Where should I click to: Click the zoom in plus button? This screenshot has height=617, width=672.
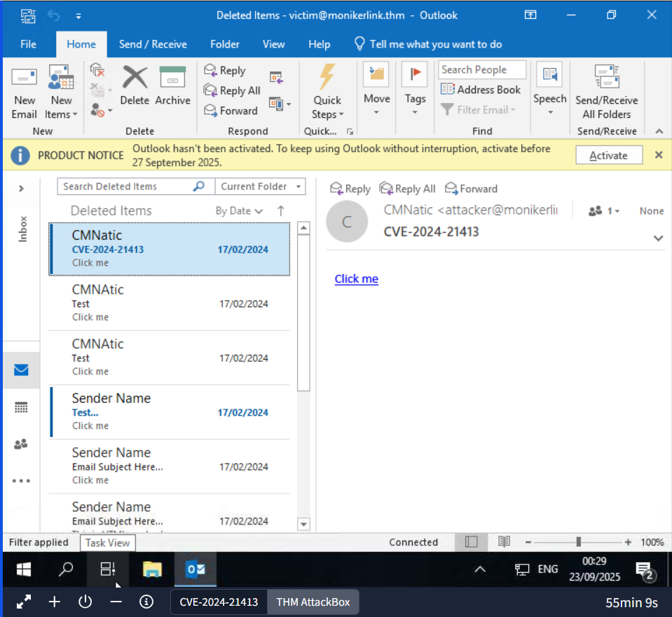[x=628, y=543]
